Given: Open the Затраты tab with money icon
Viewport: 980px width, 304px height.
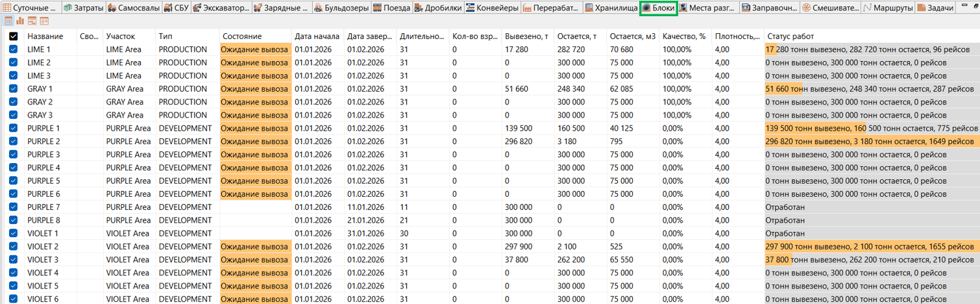Looking at the screenshot, I should coord(83,8).
